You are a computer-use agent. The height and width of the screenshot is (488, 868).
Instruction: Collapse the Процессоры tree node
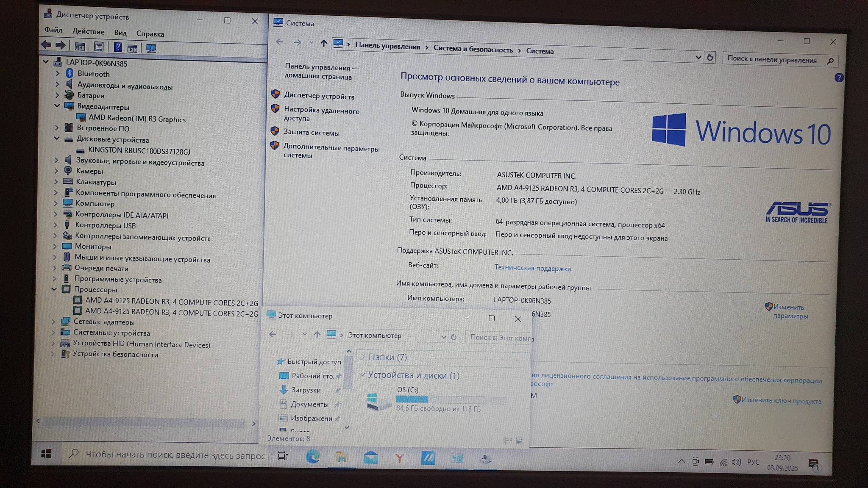tap(54, 289)
